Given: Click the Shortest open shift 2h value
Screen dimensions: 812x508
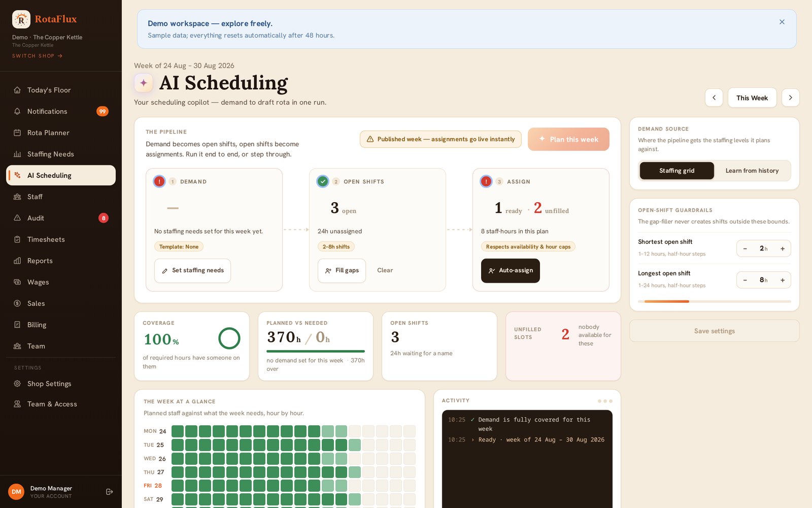Looking at the screenshot, I should tap(764, 248).
